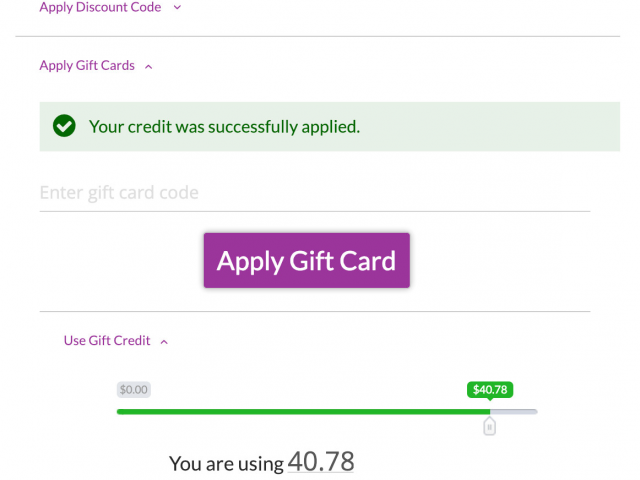640x480 pixels.
Task: Expand the Apply Discount Code chevron
Action: tap(177, 7)
